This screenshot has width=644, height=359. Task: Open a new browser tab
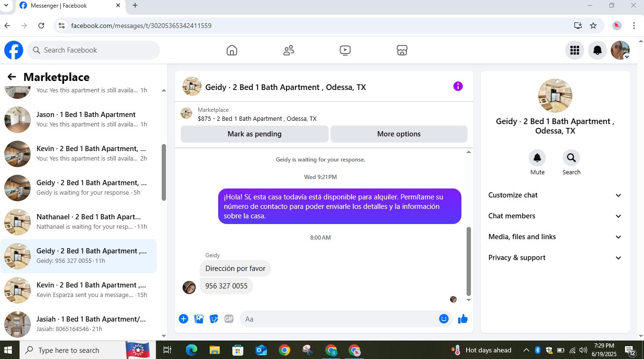135,5
